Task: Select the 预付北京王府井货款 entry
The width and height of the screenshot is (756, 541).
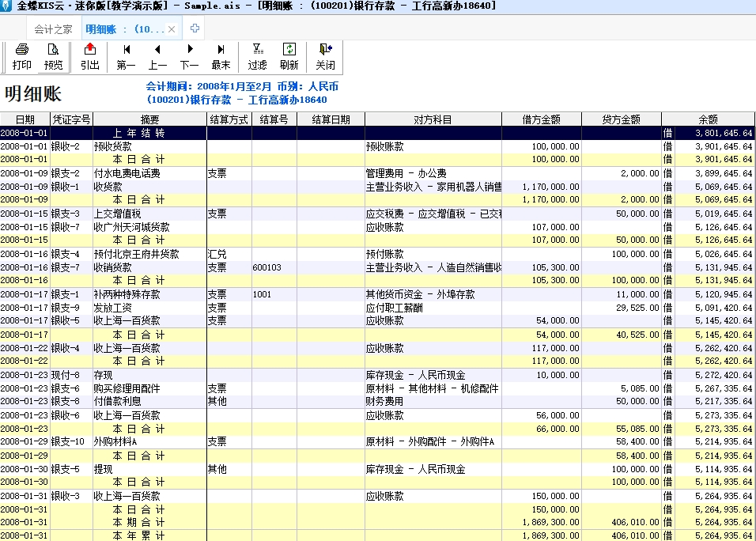Action: coord(149,254)
